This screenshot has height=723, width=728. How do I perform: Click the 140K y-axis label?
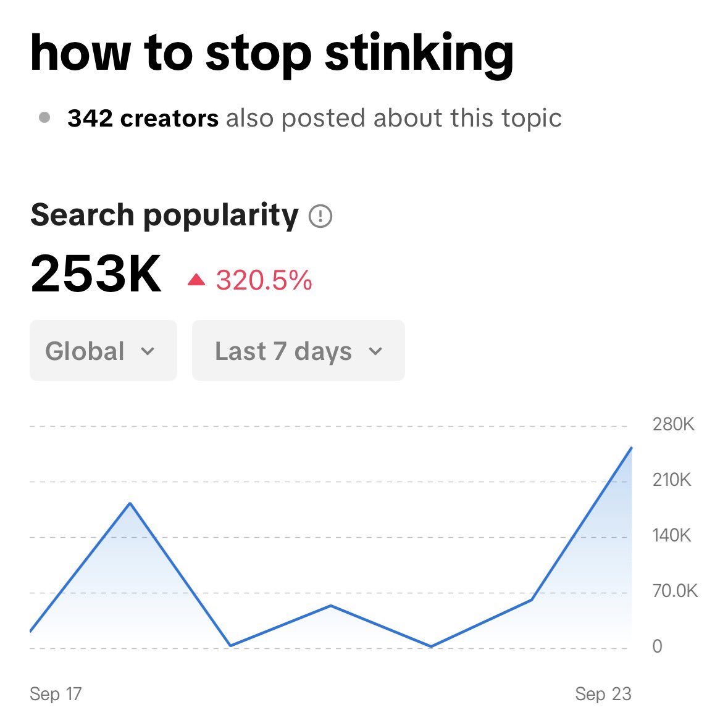672,535
